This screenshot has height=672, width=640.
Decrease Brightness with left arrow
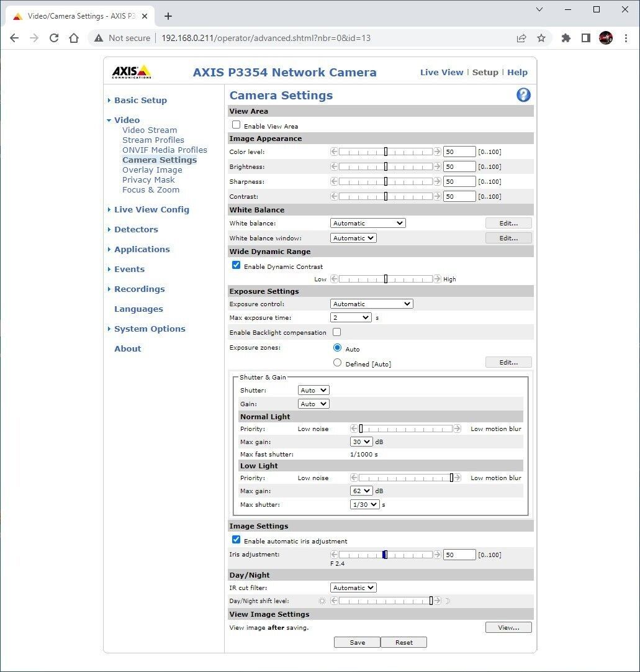334,166
